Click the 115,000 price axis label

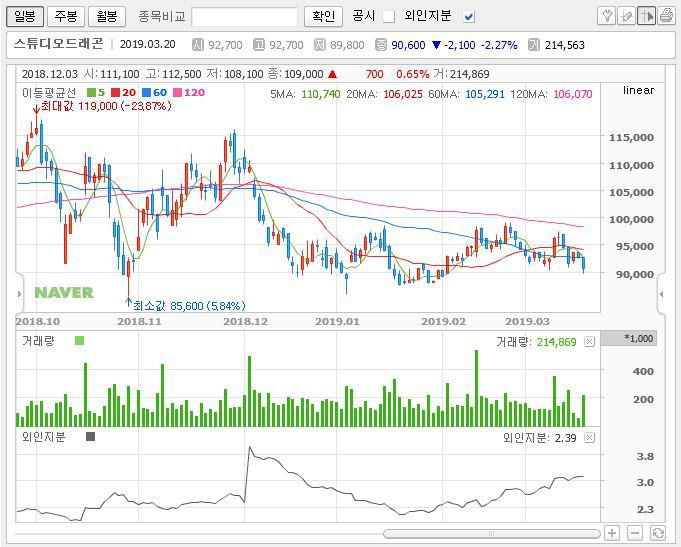[631, 138]
